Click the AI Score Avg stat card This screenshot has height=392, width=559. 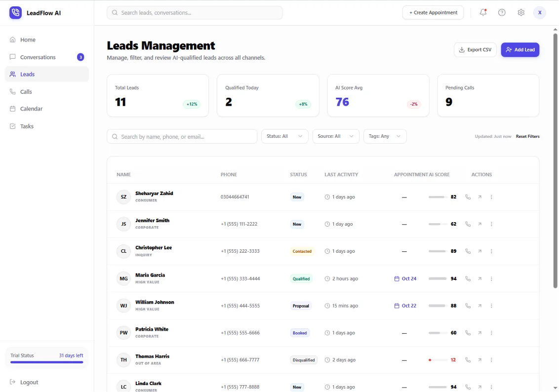tap(378, 95)
